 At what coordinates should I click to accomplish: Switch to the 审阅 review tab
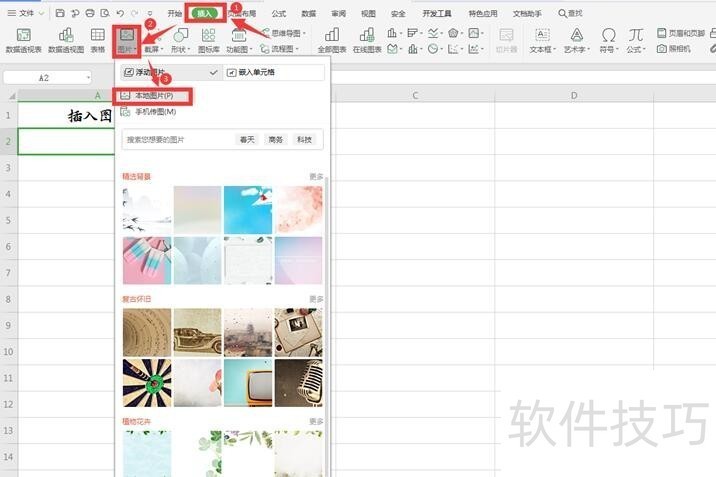[338, 14]
